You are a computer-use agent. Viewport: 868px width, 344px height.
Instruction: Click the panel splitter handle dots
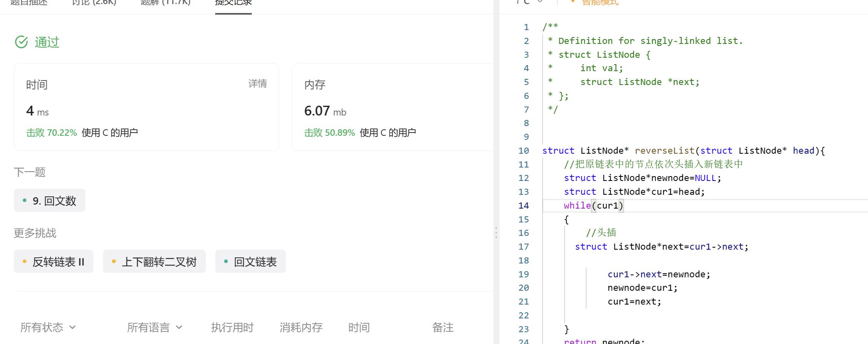(x=496, y=233)
